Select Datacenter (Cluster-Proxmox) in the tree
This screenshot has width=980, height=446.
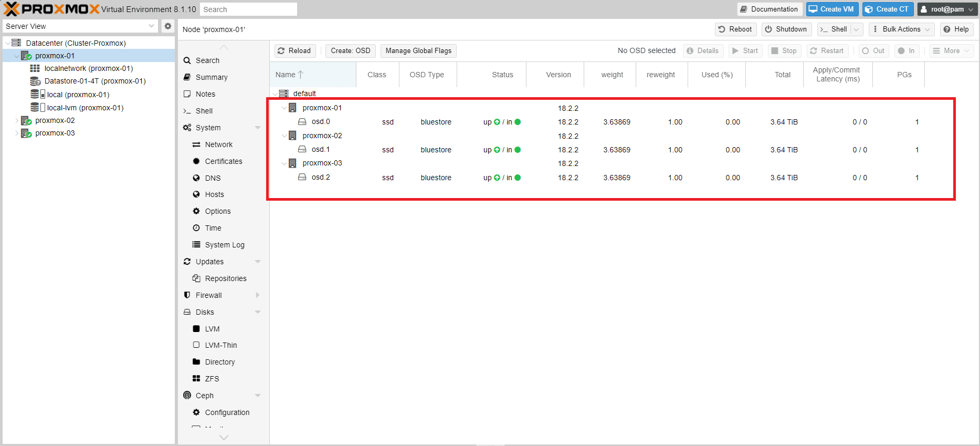click(76, 43)
